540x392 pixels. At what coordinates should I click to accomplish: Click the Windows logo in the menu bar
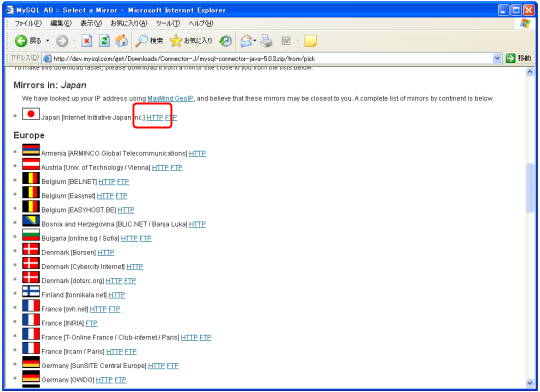click(x=525, y=23)
